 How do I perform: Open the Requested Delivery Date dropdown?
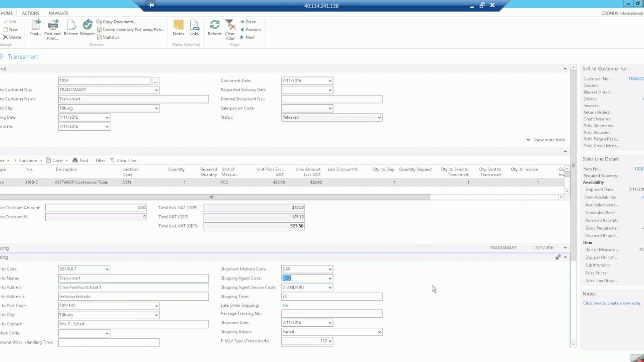(330, 90)
